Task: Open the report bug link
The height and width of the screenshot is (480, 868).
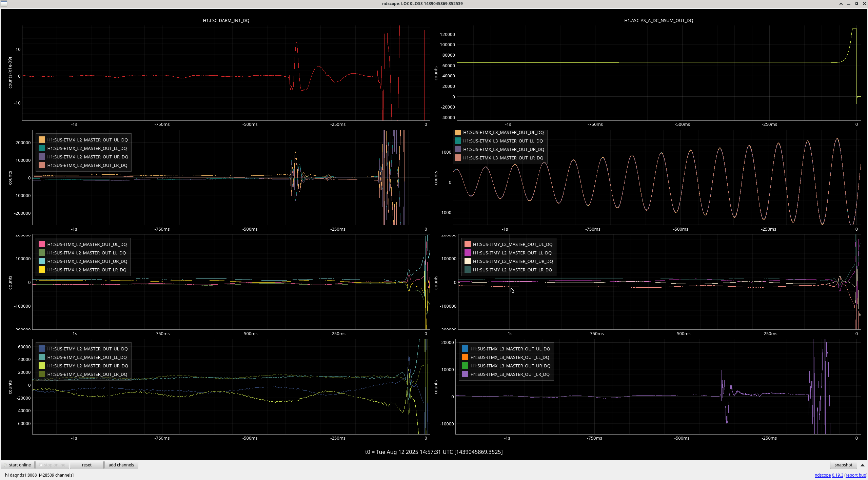Action: point(856,475)
